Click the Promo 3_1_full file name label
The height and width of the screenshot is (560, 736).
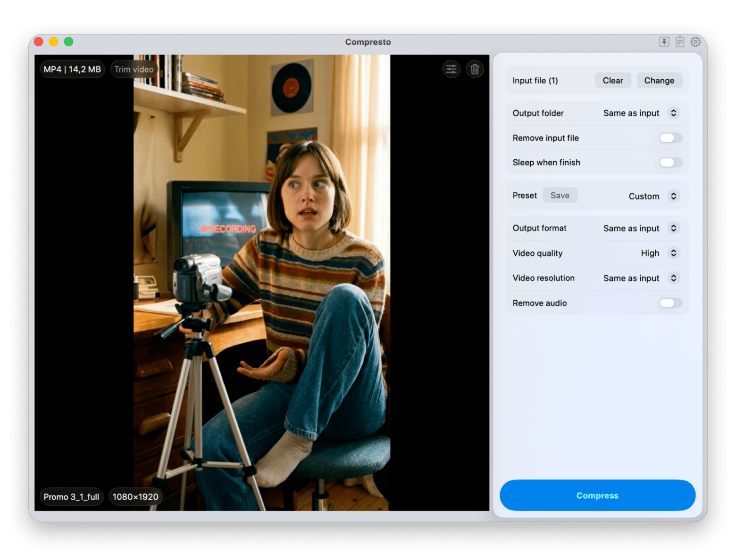pyautogui.click(x=71, y=497)
